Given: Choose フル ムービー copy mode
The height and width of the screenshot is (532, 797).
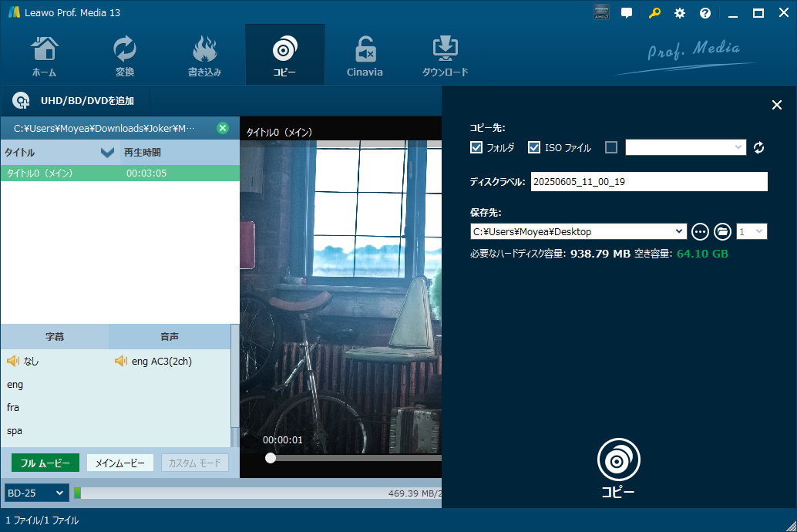Looking at the screenshot, I should 45,463.
